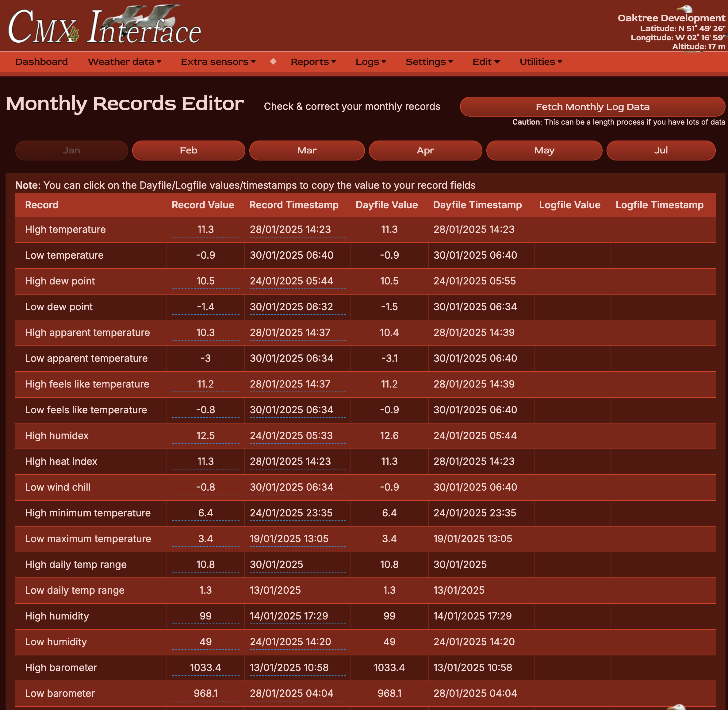Click the diamond icon in navigation bar

click(273, 62)
